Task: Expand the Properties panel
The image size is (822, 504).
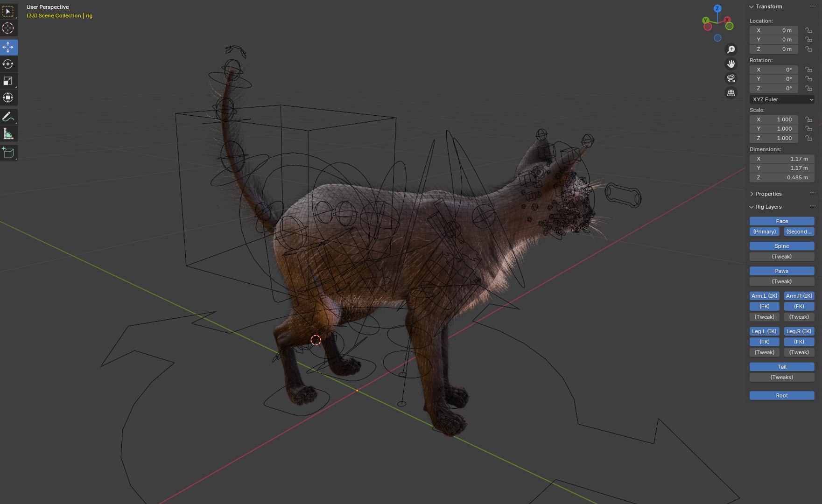Action: pyautogui.click(x=752, y=194)
